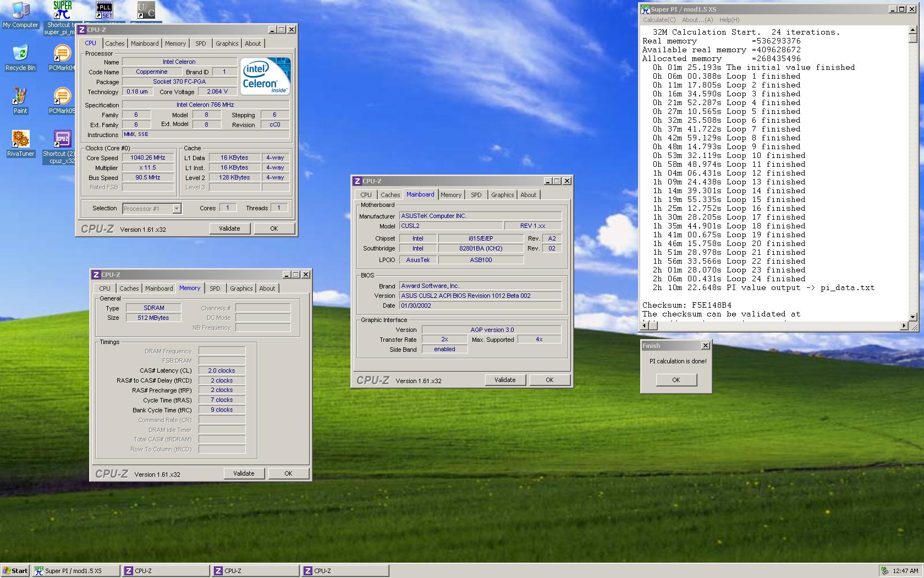This screenshot has width=924, height=578.
Task: Open Caches tab in the Memory CPU-Z window
Action: pos(129,288)
